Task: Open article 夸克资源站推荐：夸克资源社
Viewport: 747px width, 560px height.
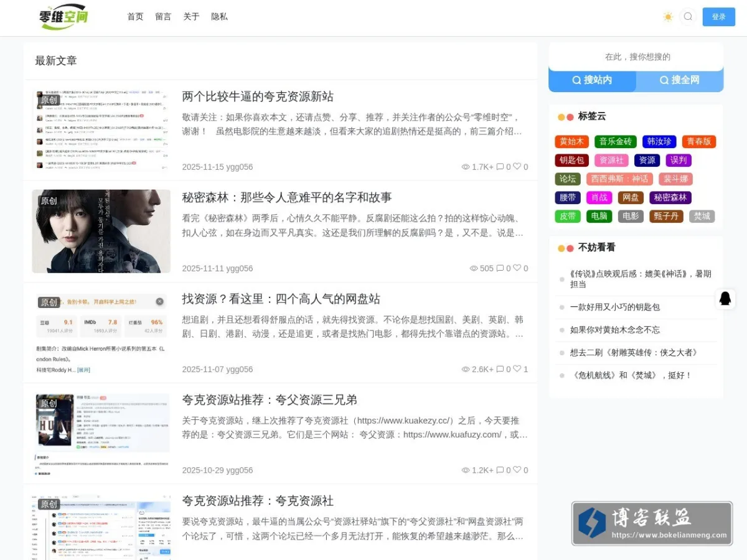Action: coord(258,501)
